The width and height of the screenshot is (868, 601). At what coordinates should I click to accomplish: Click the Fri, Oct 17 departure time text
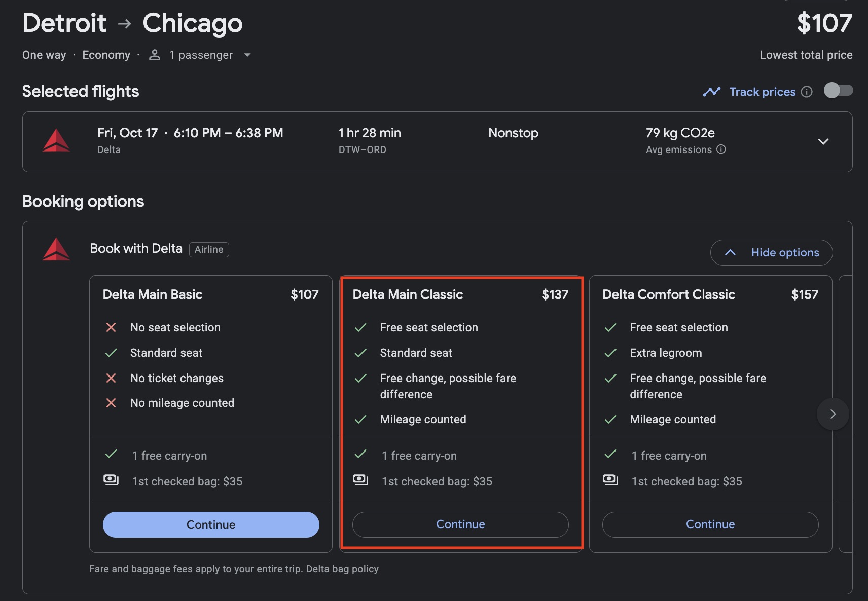pos(190,133)
